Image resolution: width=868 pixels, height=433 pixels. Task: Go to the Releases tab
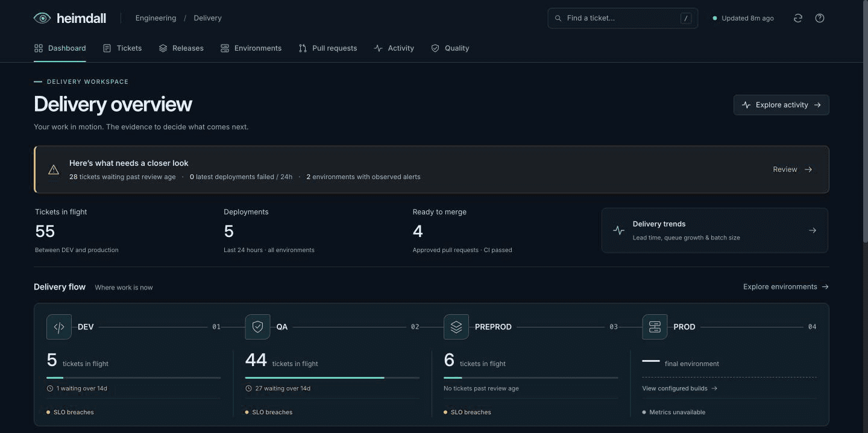[181, 48]
